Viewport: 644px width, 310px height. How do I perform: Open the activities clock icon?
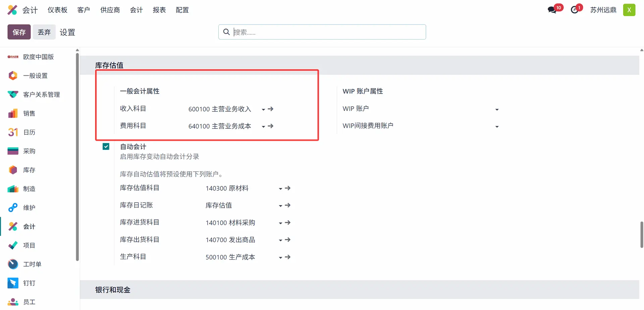[x=575, y=10]
